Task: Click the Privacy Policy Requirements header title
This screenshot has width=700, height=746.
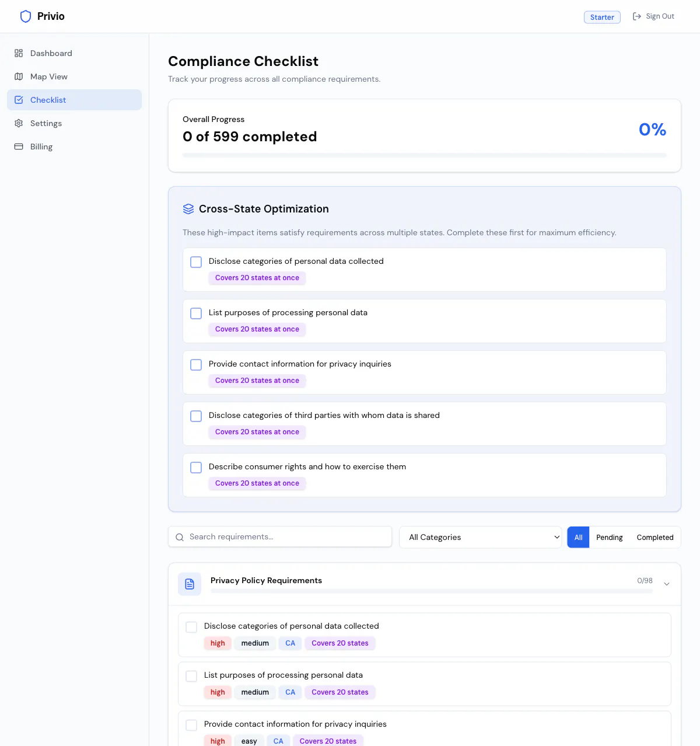Action: (266, 580)
